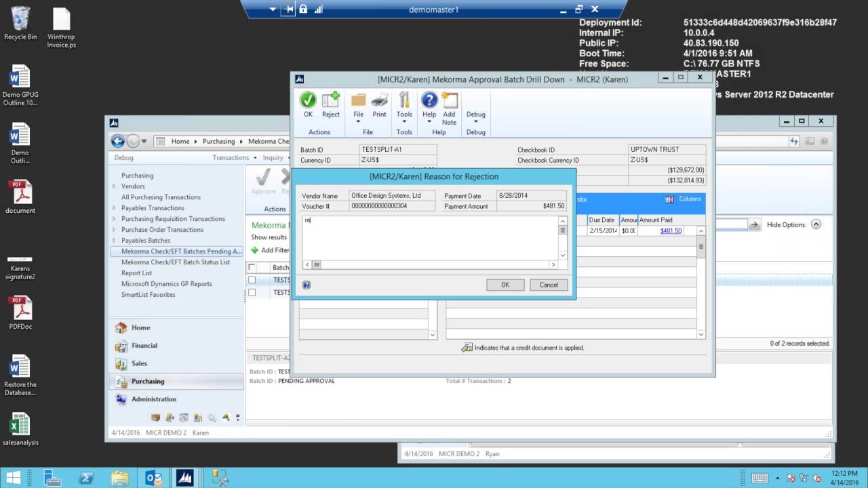Screen dimensions: 868x488
Task: Open the Tools icon in the Drill Down ribbon
Action: pyautogui.click(x=404, y=100)
